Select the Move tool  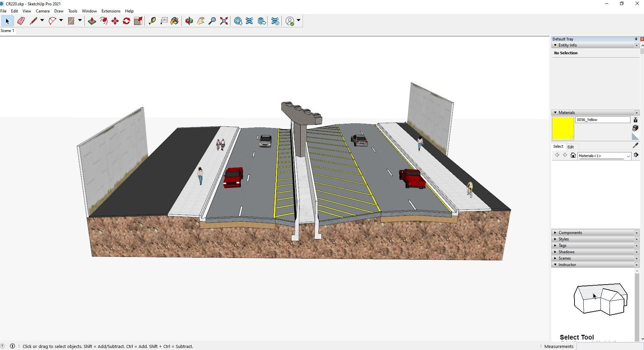coord(115,21)
